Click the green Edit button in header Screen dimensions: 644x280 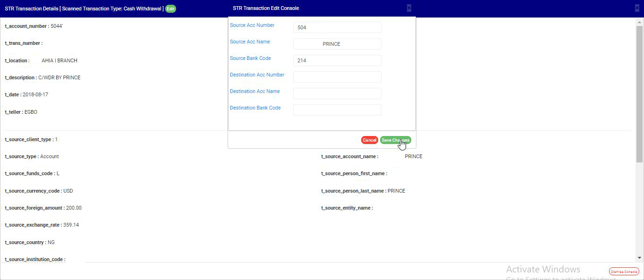(x=170, y=8)
